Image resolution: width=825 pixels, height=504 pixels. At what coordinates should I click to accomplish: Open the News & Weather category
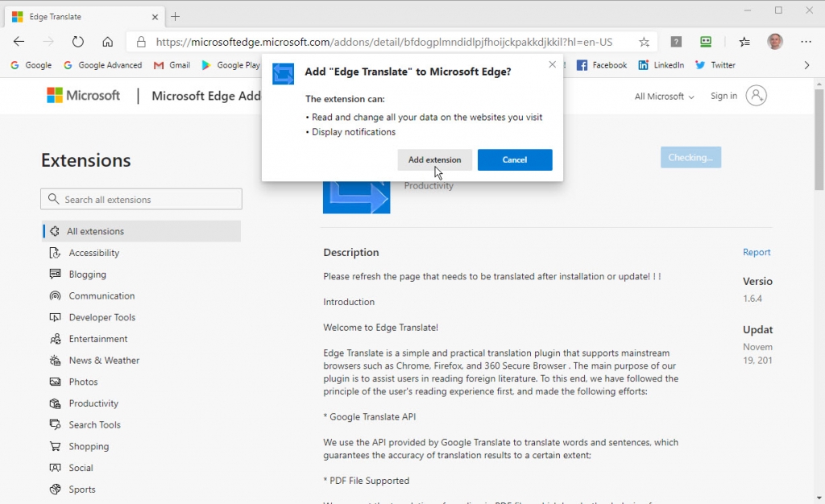point(103,360)
